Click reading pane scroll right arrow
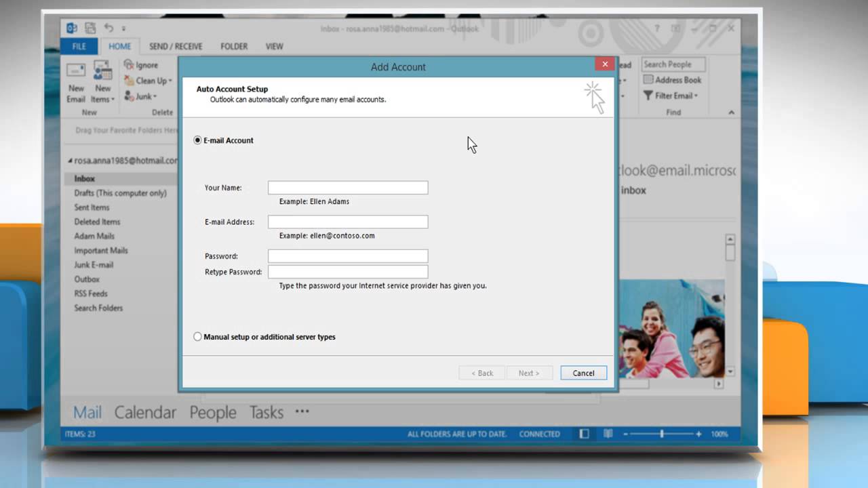 pos(719,384)
